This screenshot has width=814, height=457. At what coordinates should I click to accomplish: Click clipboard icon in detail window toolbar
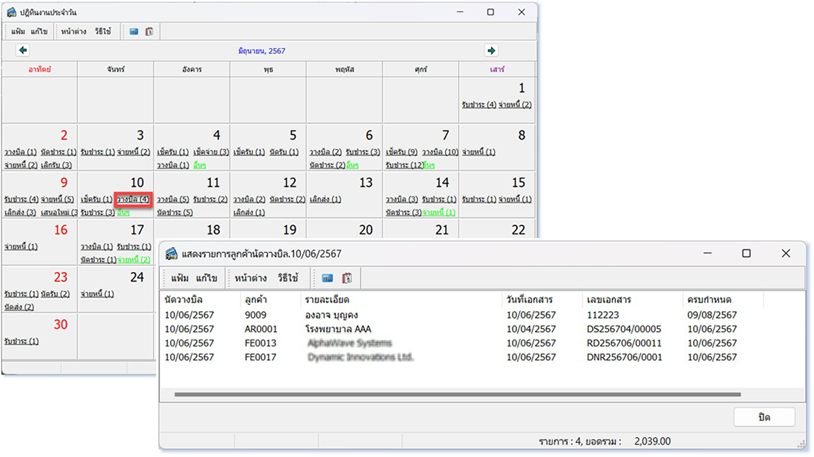[346, 277]
